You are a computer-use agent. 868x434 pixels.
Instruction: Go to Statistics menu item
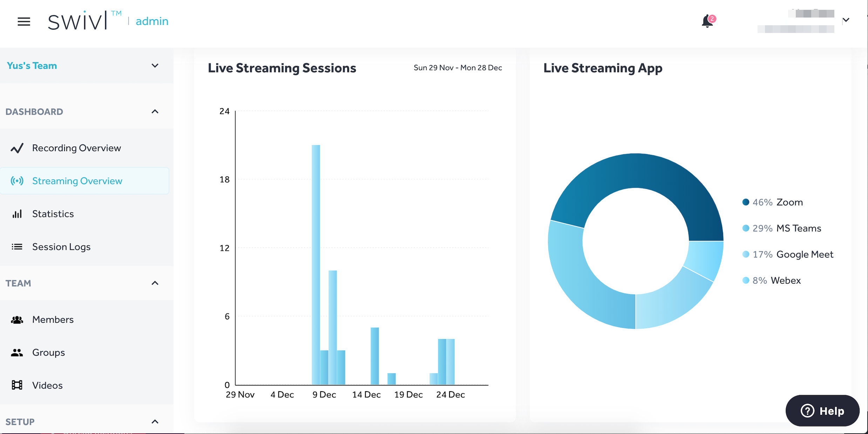coord(53,214)
